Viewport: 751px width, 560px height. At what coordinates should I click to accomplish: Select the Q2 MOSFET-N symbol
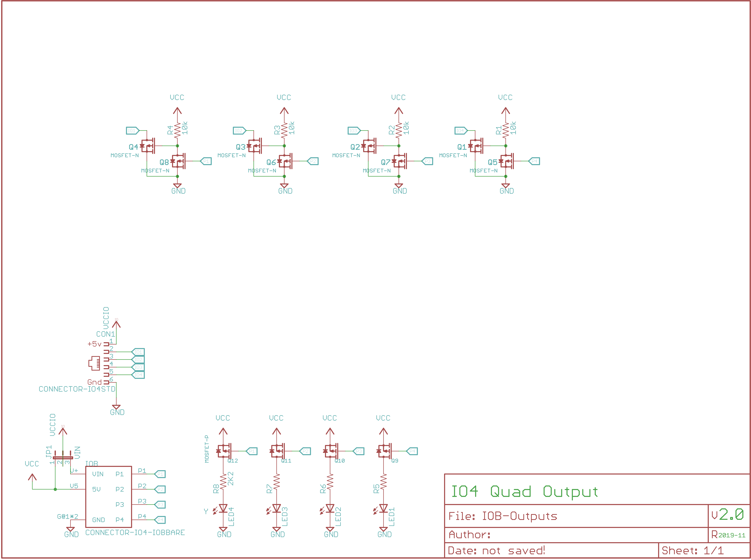point(369,146)
